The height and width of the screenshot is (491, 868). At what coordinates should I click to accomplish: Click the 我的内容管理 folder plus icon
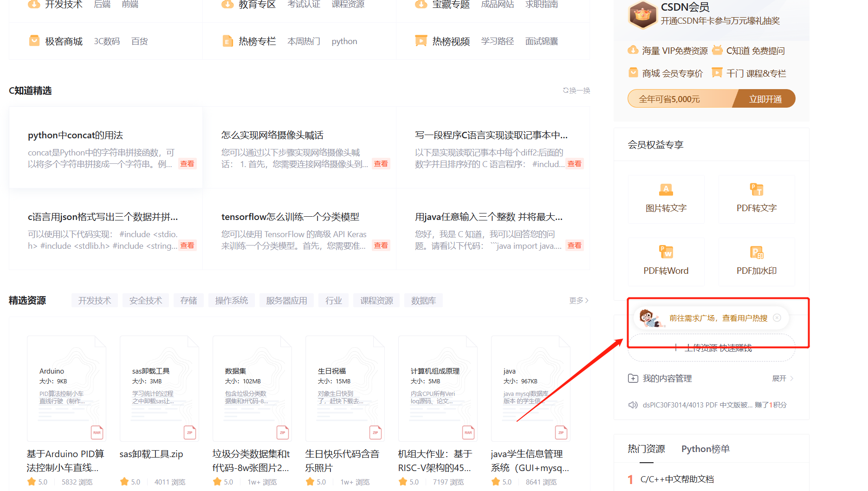point(633,378)
